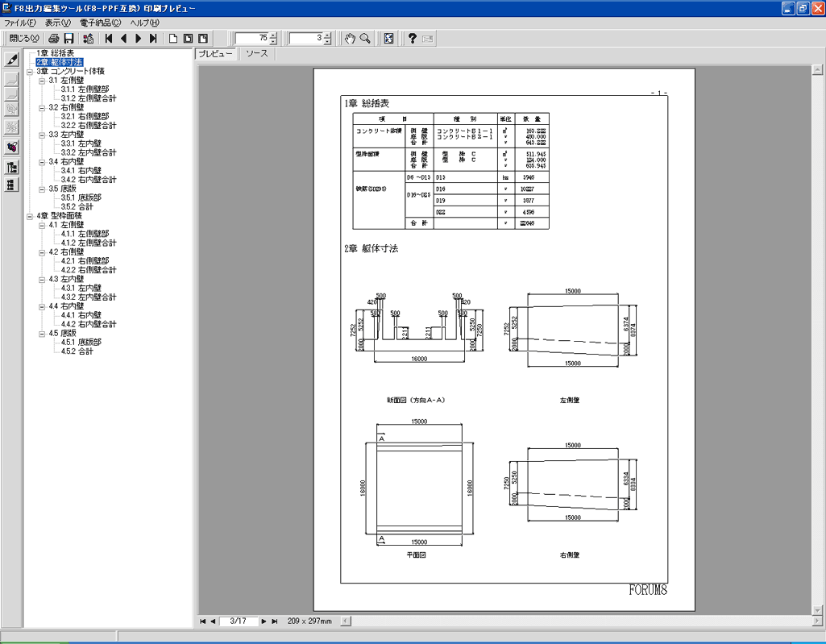Click the pen edit tool in the left sidebar
The image size is (826, 644).
coord(12,59)
